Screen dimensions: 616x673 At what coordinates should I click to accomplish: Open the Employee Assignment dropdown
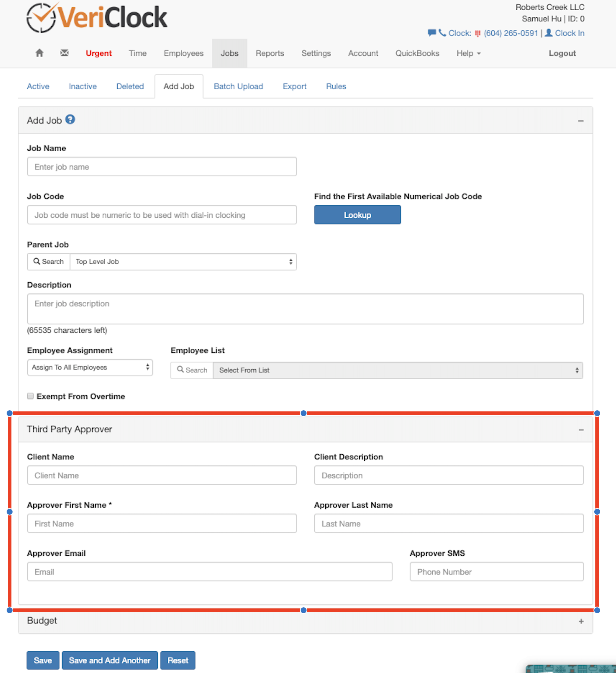pos(90,367)
